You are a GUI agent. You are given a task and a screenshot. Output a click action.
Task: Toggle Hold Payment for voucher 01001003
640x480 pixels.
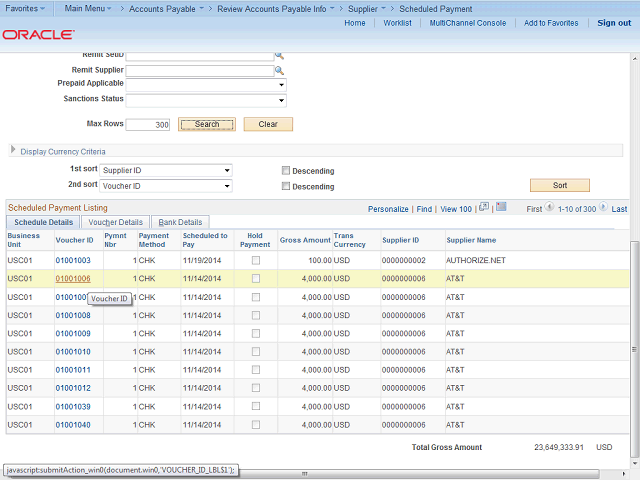[x=255, y=260]
